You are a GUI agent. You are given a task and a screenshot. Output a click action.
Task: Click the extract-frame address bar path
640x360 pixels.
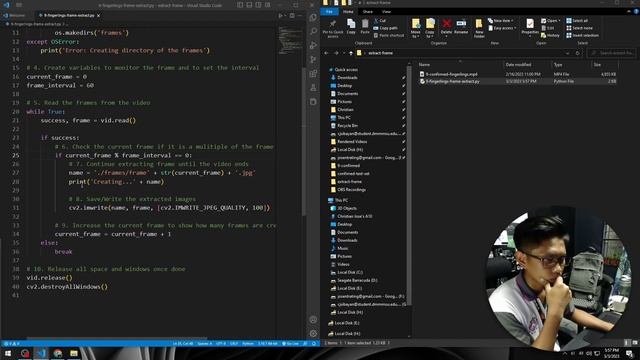380,53
